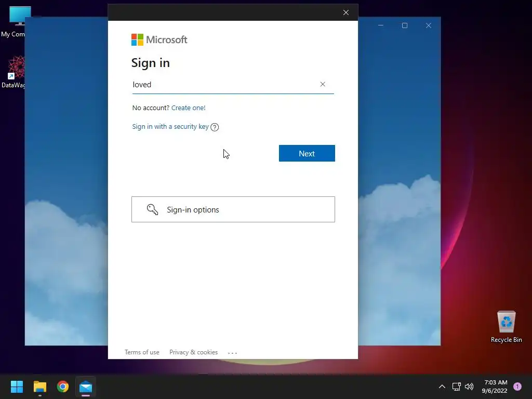Screen dimensions: 532x399
Task: Open Privacy & cookies link
Action: pos(193,352)
